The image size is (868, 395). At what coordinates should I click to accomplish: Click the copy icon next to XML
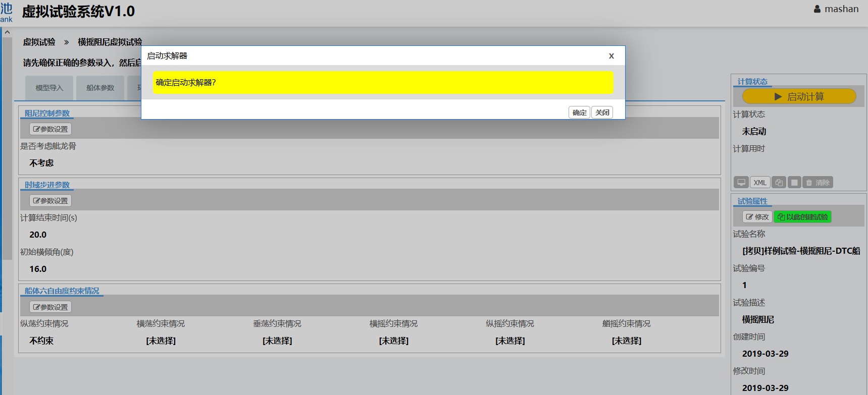click(779, 183)
